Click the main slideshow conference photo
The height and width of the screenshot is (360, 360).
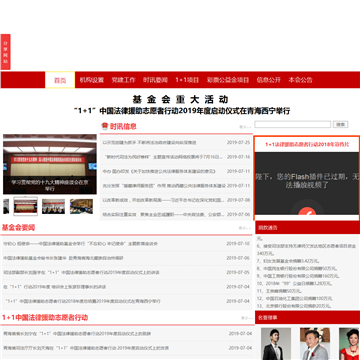(x=50, y=164)
